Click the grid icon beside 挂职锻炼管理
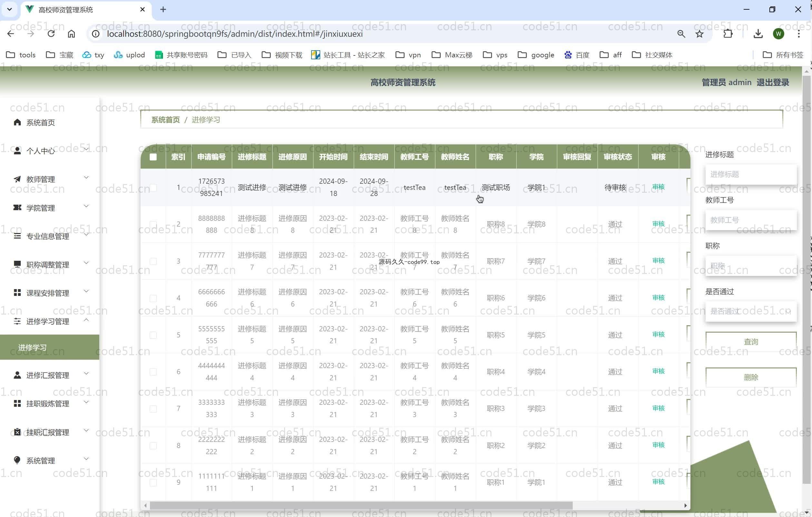 click(17, 403)
